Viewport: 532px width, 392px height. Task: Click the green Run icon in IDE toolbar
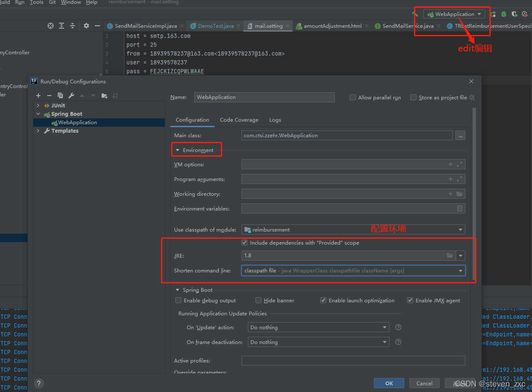[494, 14]
